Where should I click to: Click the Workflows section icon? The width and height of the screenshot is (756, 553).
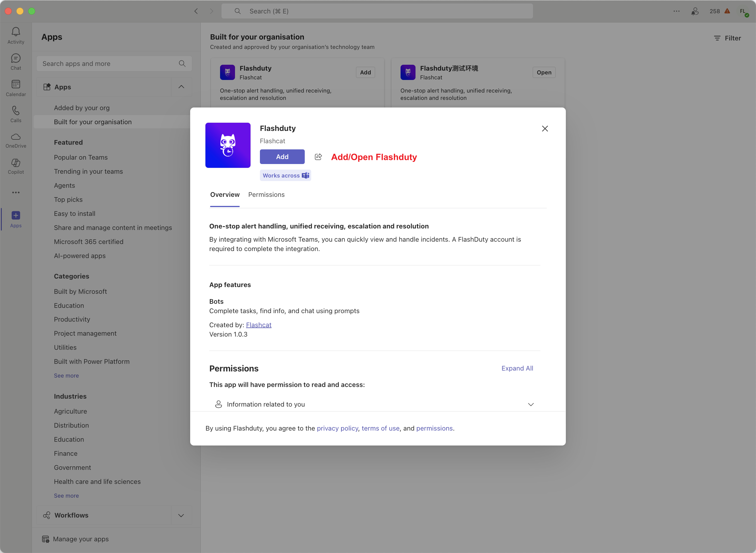(x=47, y=515)
